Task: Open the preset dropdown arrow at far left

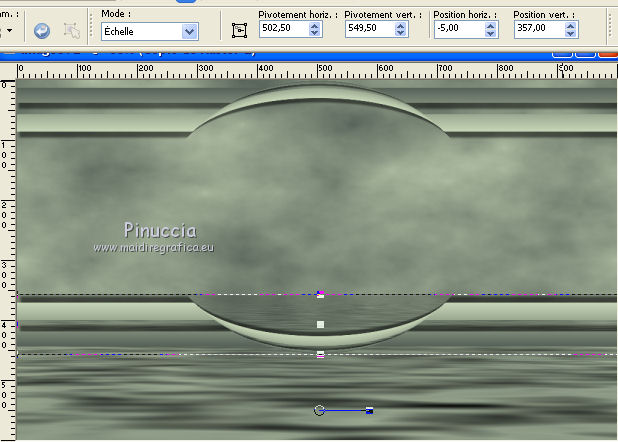Action: click(8, 30)
